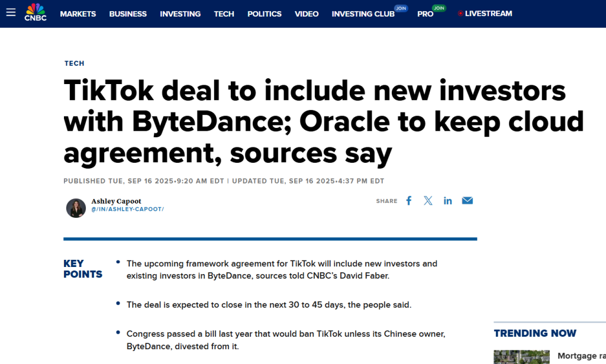Click Ashley Capoot's author photo
Screen dimensions: 606x364
(76, 208)
